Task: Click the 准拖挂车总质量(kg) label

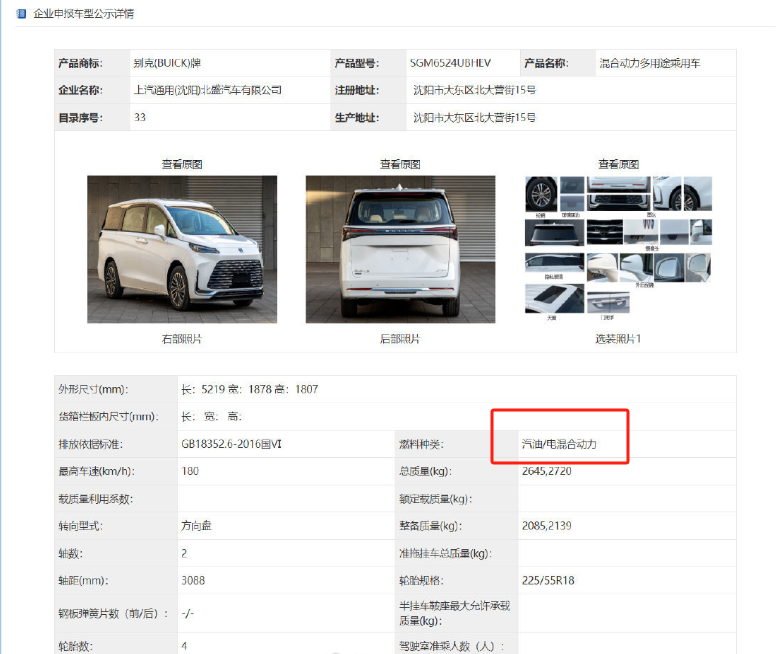Action: 445,553
